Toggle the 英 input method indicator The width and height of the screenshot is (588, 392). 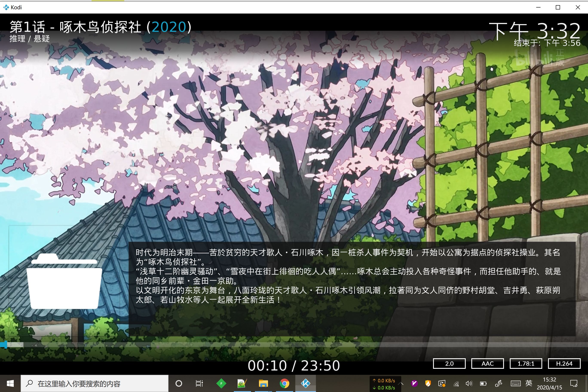click(x=528, y=383)
